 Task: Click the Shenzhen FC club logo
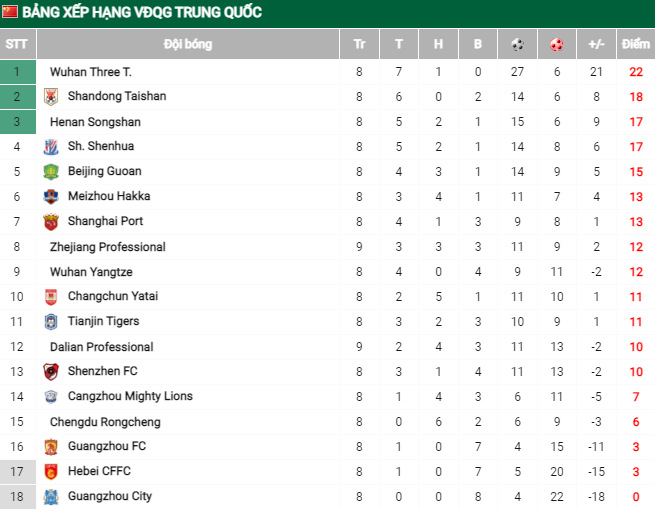point(51,372)
